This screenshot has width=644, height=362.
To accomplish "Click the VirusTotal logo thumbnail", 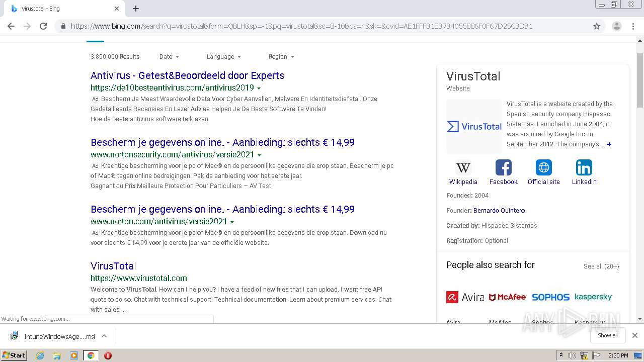I will pos(474,126).
